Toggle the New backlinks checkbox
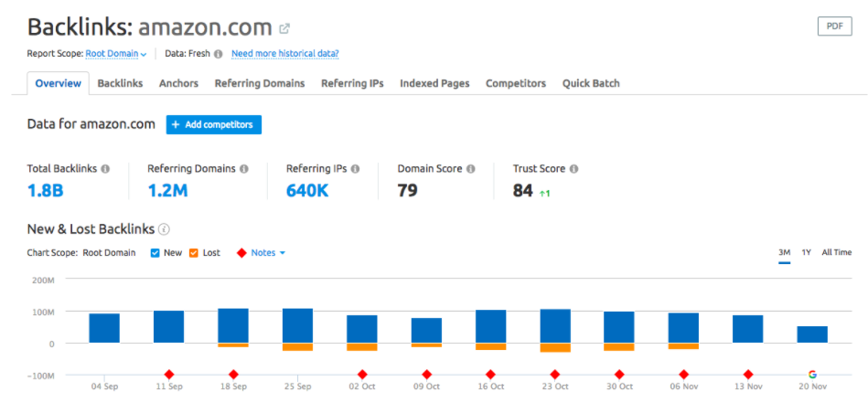This screenshot has width=868, height=403. pos(155,253)
